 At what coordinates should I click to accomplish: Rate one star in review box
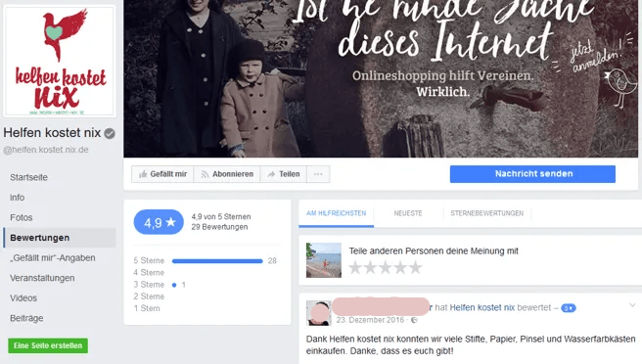[355, 268]
